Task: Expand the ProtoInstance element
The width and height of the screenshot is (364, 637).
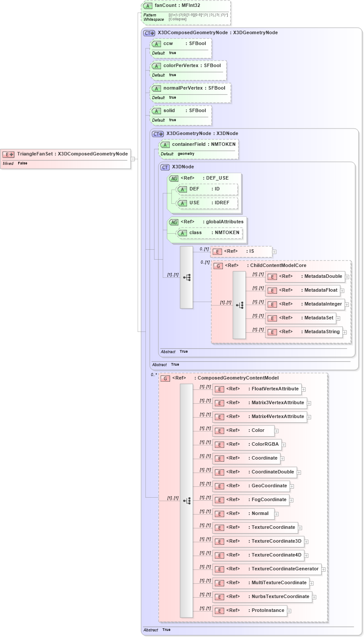Action: (290, 611)
